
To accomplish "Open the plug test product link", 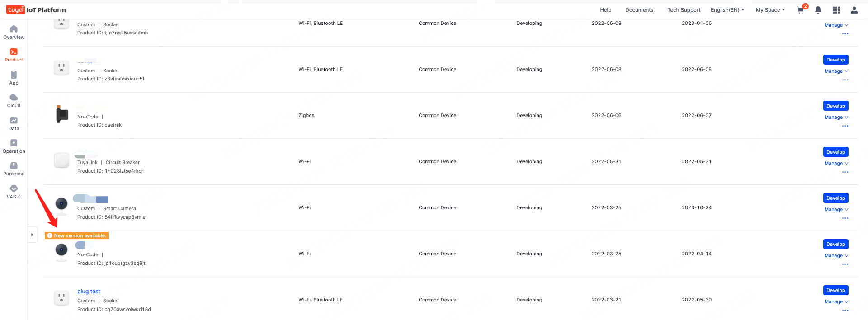I will (89, 292).
